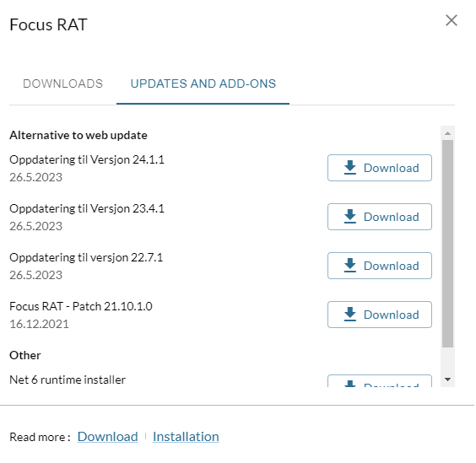Screen dimensions: 476x463
Task: Select the UPDATES AND ADD-ONS tab
Action: (203, 83)
